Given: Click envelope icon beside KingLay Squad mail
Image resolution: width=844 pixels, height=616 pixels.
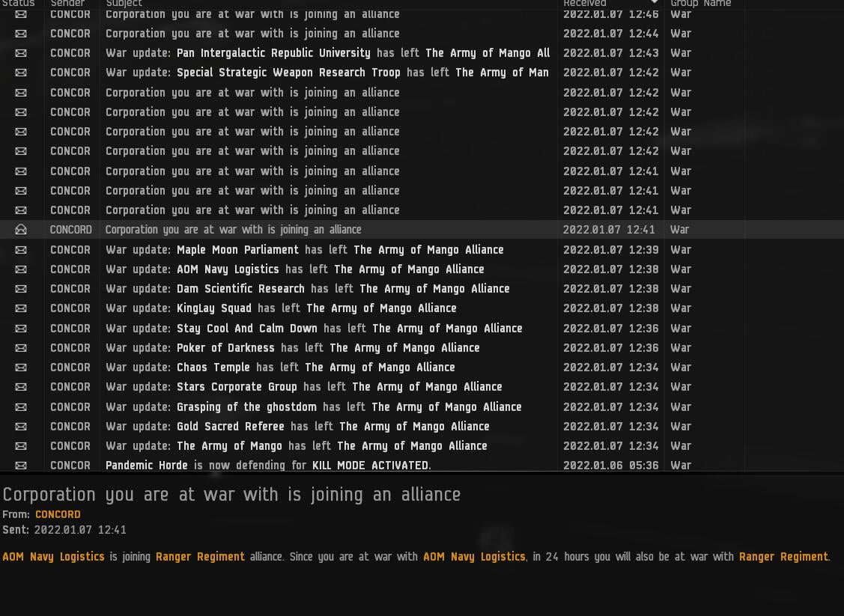Looking at the screenshot, I should [21, 308].
